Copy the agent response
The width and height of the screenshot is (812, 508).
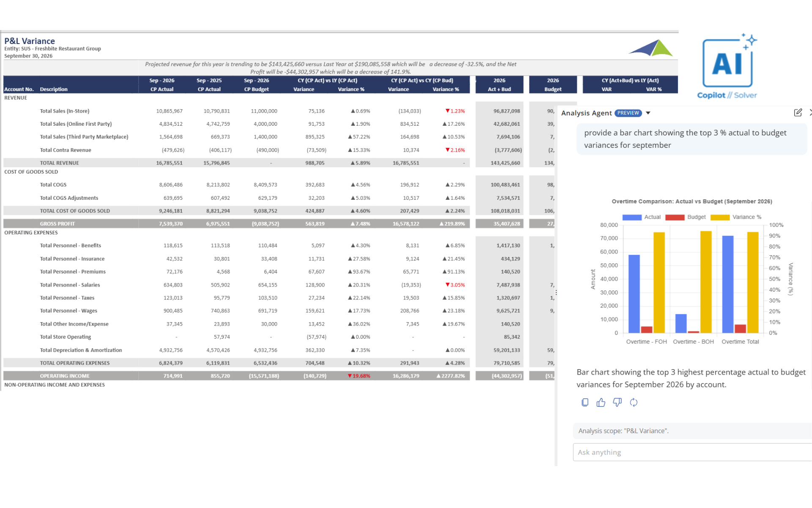click(585, 403)
